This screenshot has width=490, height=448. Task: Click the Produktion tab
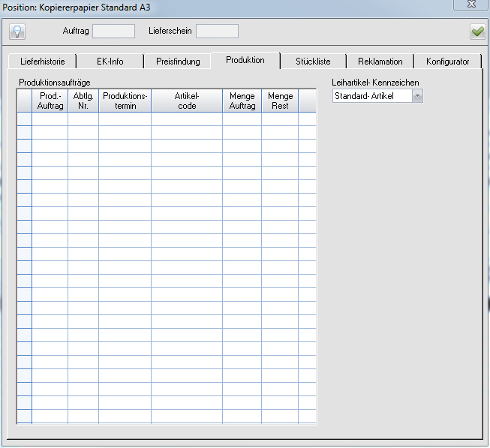coord(245,60)
